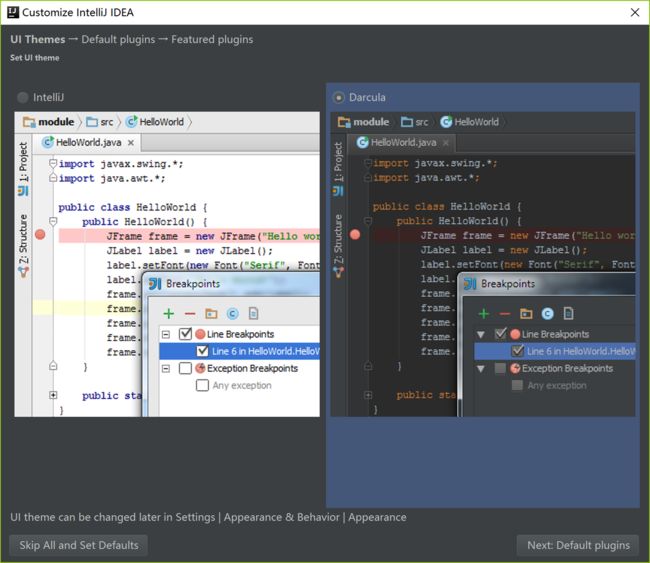
Task: Click the red breakpoint dot in light preview
Action: click(40, 235)
